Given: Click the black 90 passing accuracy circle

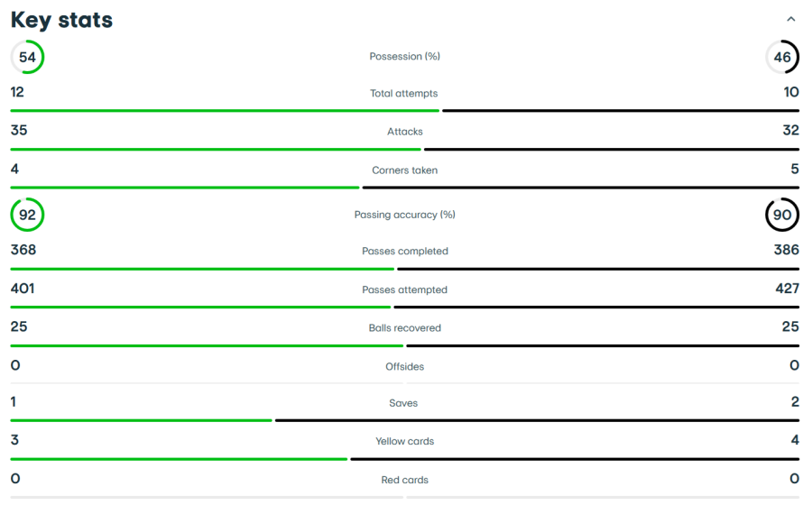Looking at the screenshot, I should click(x=782, y=215).
